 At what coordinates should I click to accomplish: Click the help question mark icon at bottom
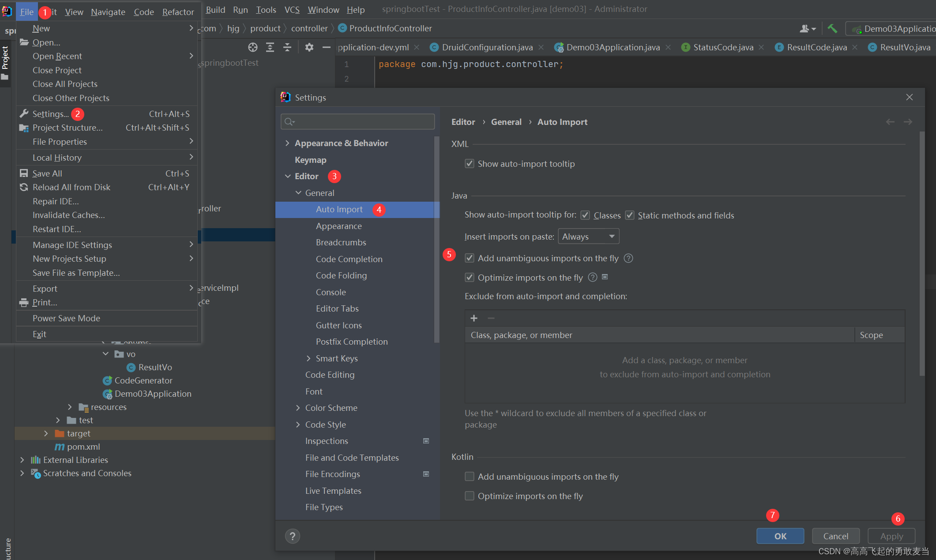click(x=293, y=536)
